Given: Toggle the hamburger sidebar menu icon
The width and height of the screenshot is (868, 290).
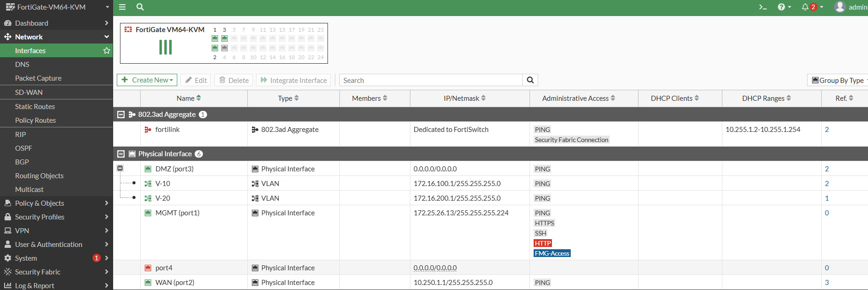Looking at the screenshot, I should tap(122, 7).
